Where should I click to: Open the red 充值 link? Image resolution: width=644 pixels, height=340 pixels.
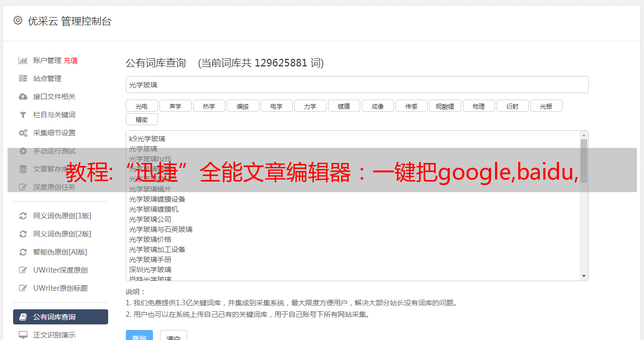70,60
